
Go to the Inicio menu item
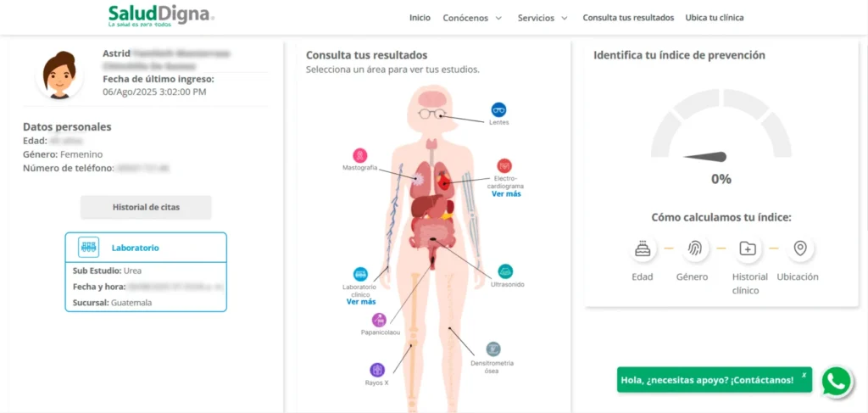point(420,18)
